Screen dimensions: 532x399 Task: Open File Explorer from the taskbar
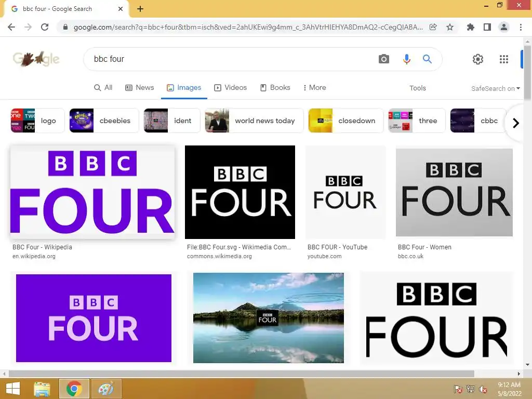(42, 389)
